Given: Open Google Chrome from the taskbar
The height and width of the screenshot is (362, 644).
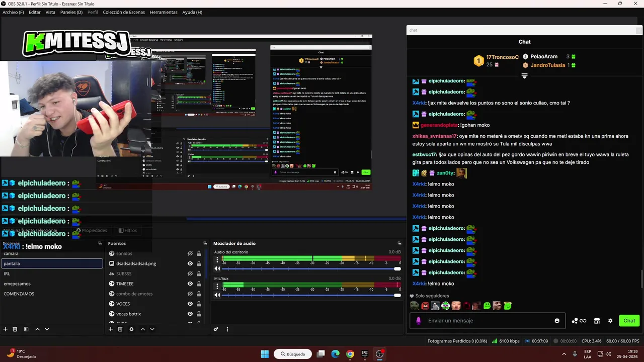Looking at the screenshot, I should pos(350,354).
